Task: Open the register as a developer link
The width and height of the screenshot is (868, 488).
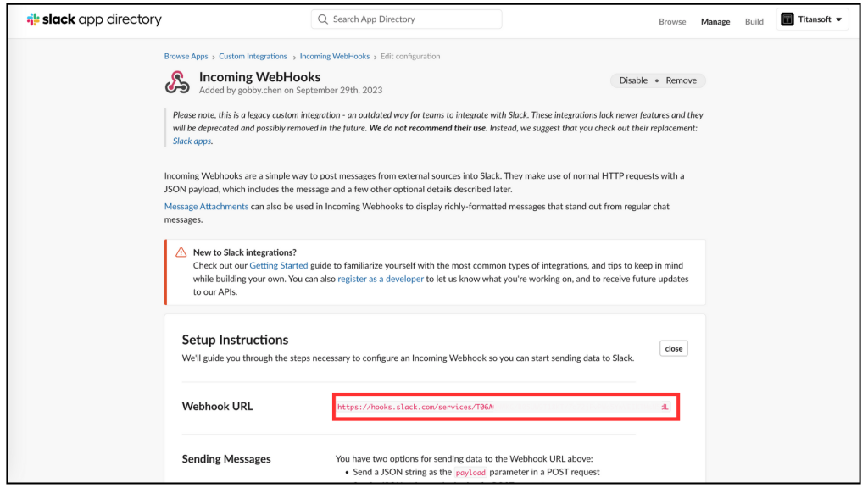Action: pyautogui.click(x=381, y=279)
